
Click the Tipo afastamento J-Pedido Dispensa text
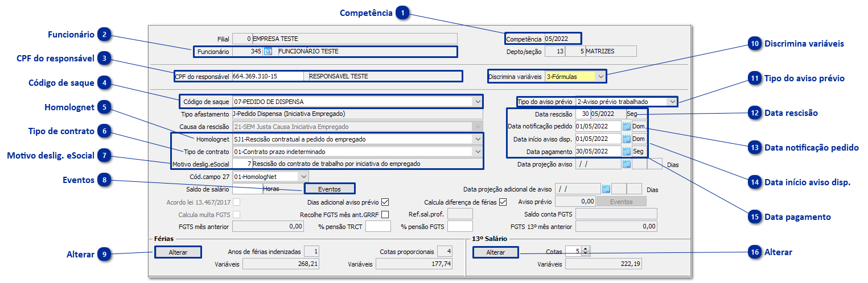click(x=289, y=114)
